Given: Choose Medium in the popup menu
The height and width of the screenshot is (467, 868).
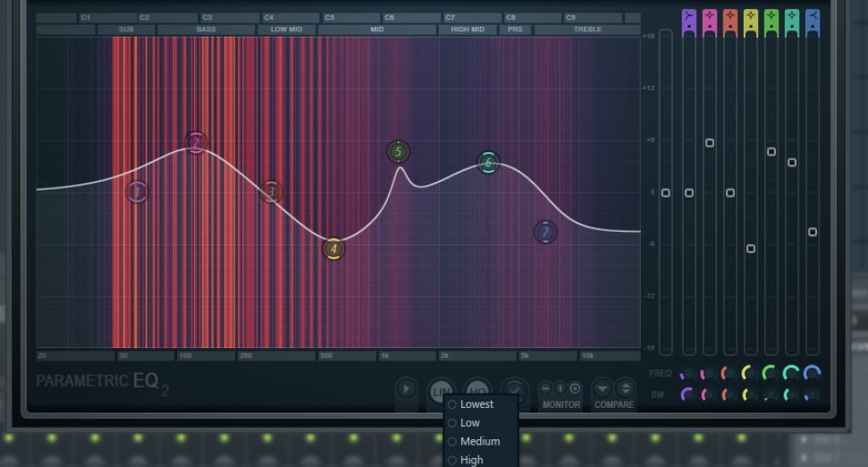Looking at the screenshot, I should [x=481, y=442].
